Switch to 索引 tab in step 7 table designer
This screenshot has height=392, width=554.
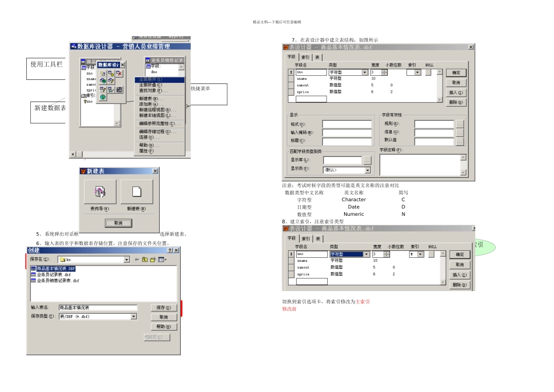(305, 57)
